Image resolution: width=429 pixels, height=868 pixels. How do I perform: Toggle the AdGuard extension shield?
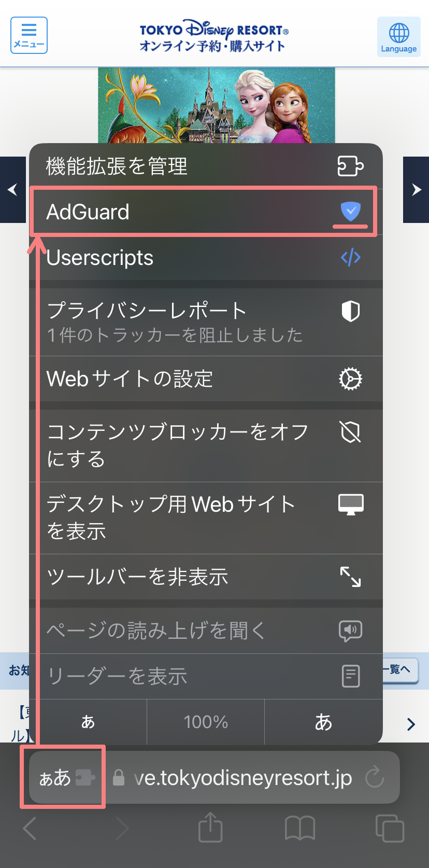350,212
